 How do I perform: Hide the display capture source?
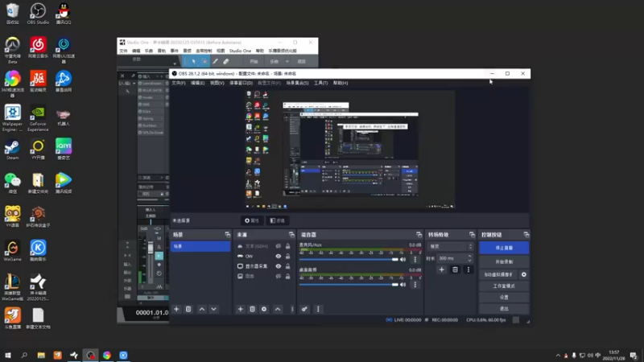(x=279, y=266)
